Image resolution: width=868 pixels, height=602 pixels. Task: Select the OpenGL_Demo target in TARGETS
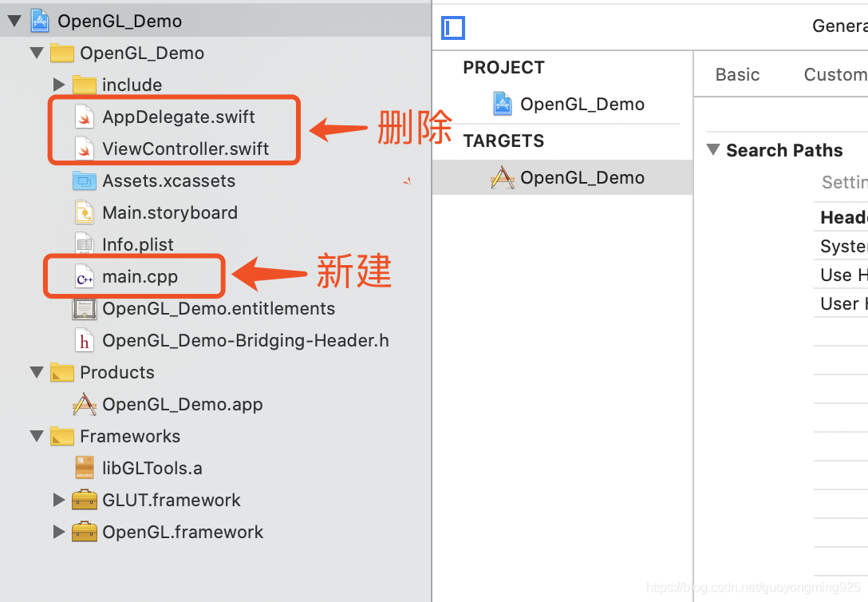[582, 177]
